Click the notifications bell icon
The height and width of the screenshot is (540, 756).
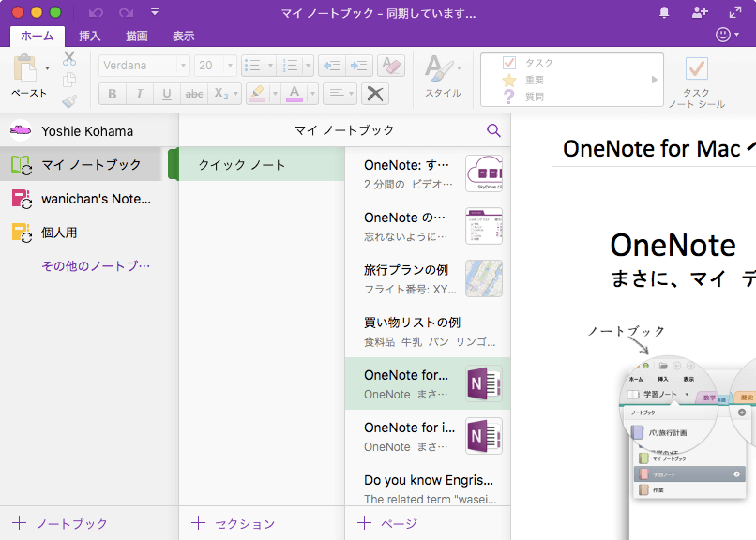(664, 12)
